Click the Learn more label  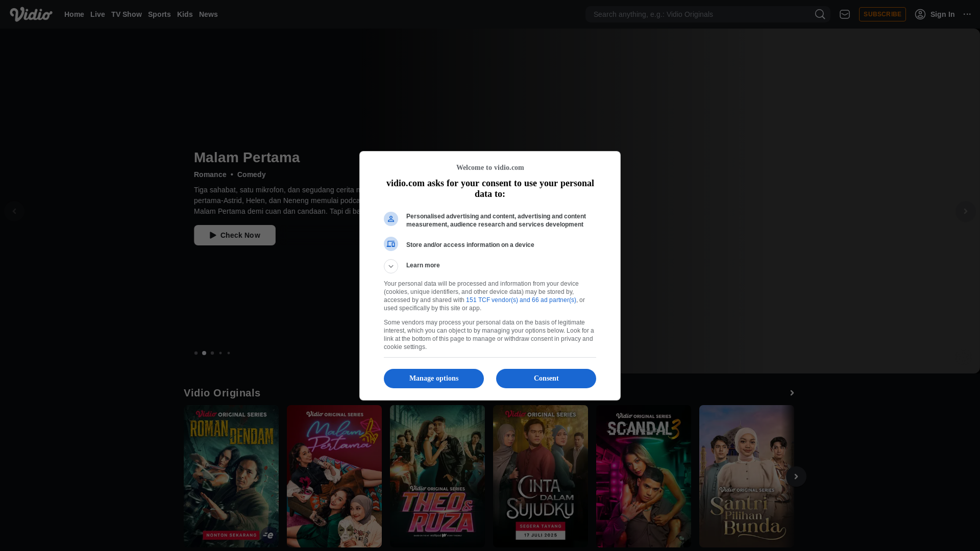[x=423, y=265]
